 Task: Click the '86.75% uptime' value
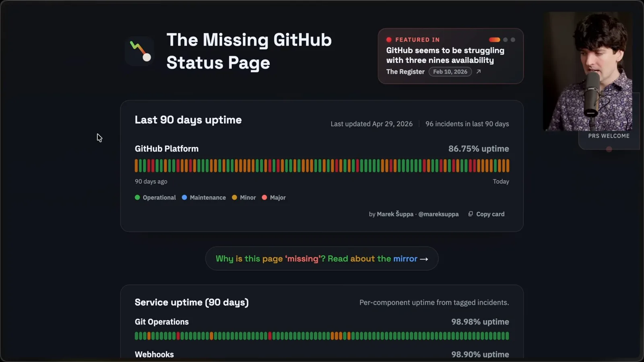(x=479, y=149)
